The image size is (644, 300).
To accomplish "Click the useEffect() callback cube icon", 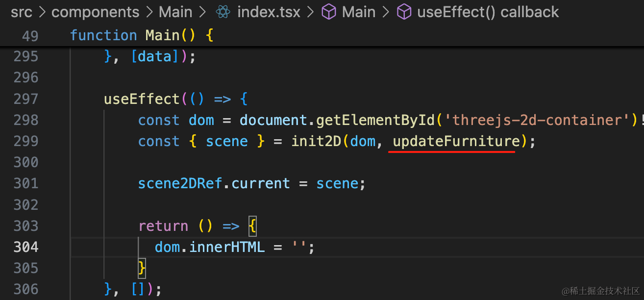I will (x=404, y=12).
